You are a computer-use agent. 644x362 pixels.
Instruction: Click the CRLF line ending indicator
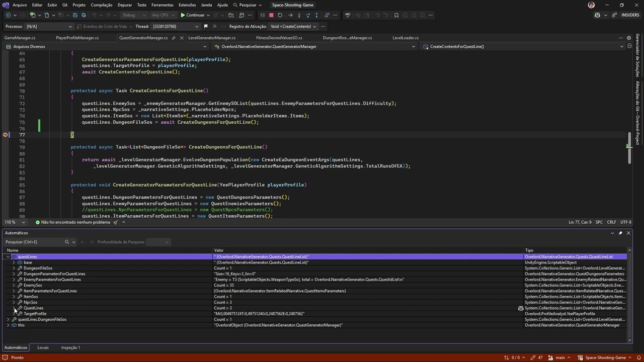click(611, 222)
